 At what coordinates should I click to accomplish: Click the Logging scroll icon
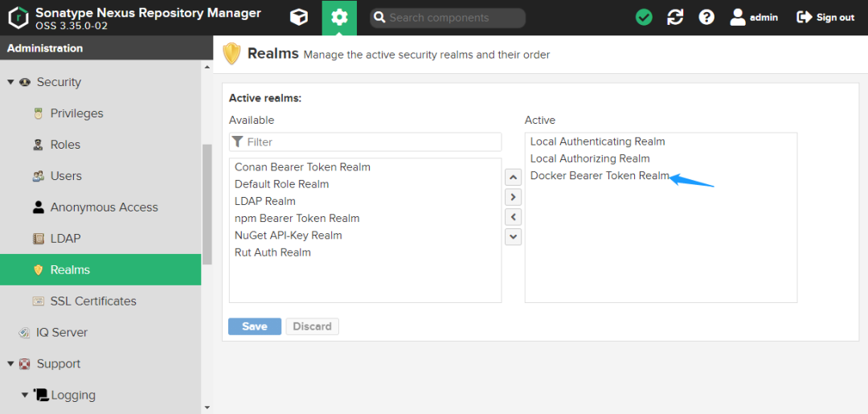tap(41, 395)
